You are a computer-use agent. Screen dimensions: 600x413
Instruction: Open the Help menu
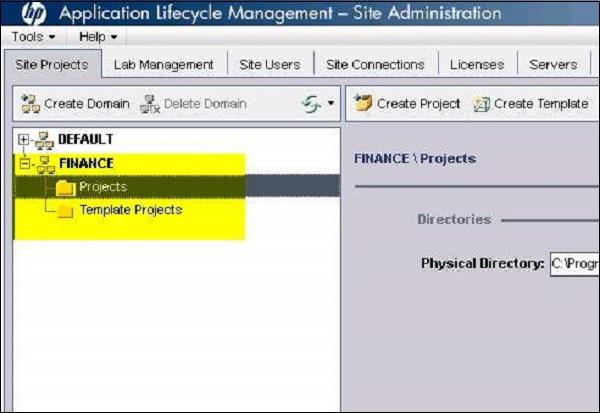click(x=98, y=37)
